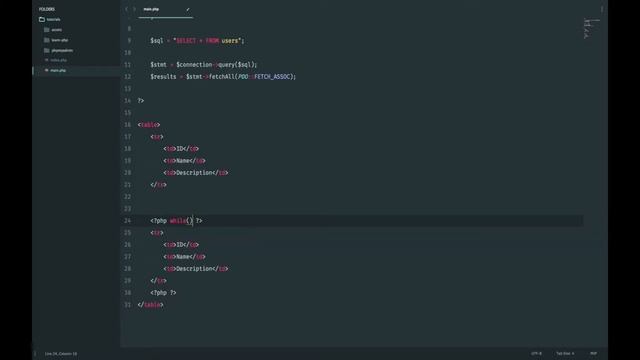Click the checkmark icon on main.php tab
This screenshot has width=640, height=360.
(x=188, y=9)
